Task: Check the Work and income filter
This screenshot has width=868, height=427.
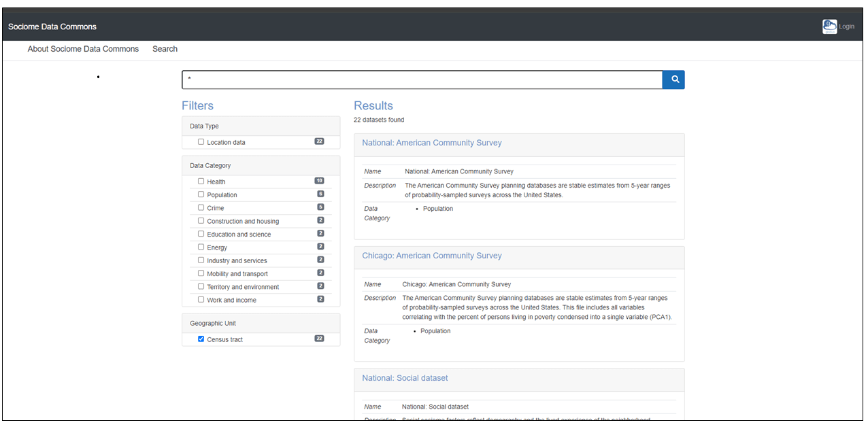Action: 201,300
